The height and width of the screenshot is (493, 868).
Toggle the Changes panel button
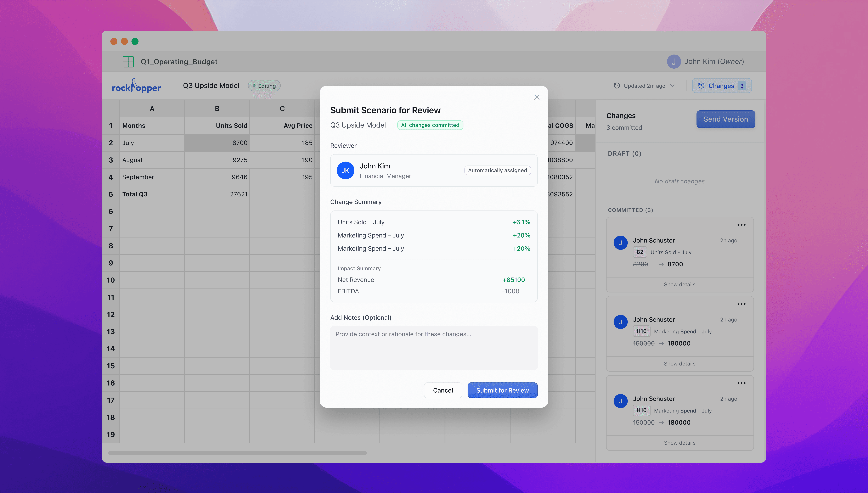(721, 86)
